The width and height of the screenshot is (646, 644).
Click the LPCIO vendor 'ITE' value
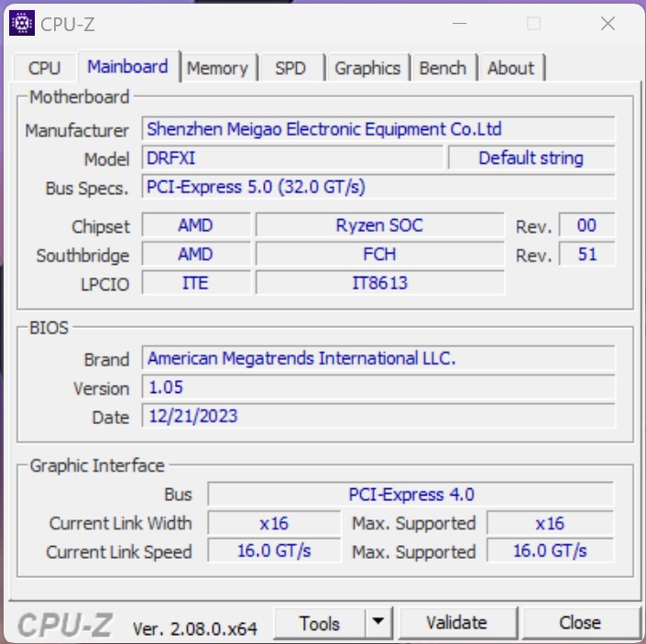[196, 282]
